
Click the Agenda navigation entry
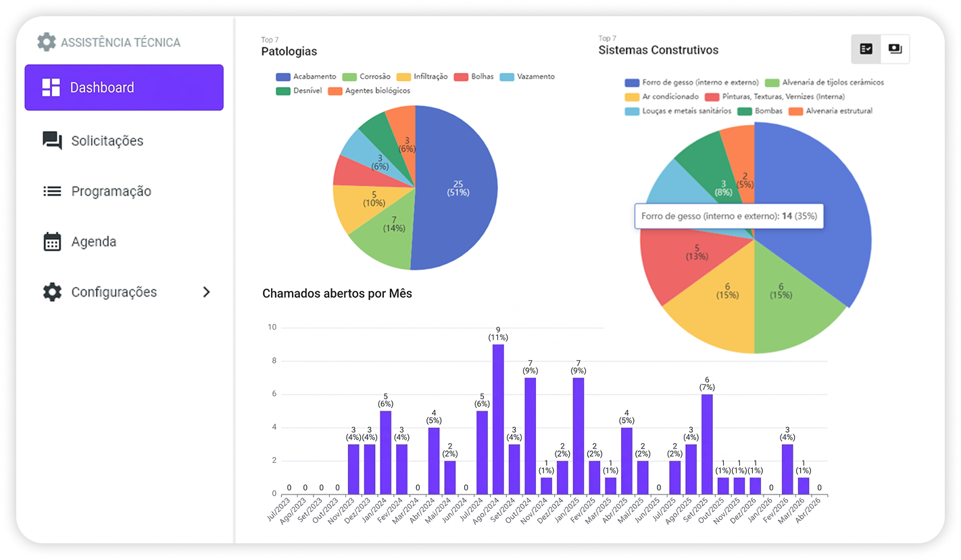[x=93, y=241]
